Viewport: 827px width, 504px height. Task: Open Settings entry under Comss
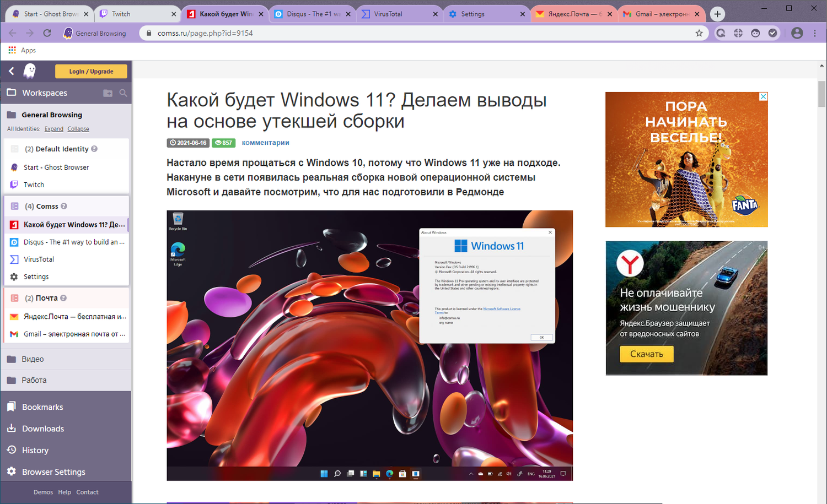pos(67,277)
